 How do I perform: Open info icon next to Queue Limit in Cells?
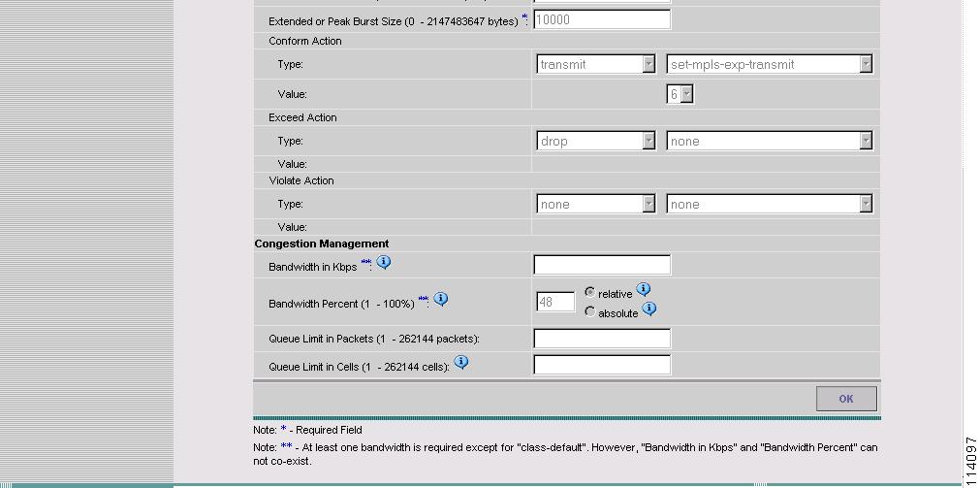[461, 362]
